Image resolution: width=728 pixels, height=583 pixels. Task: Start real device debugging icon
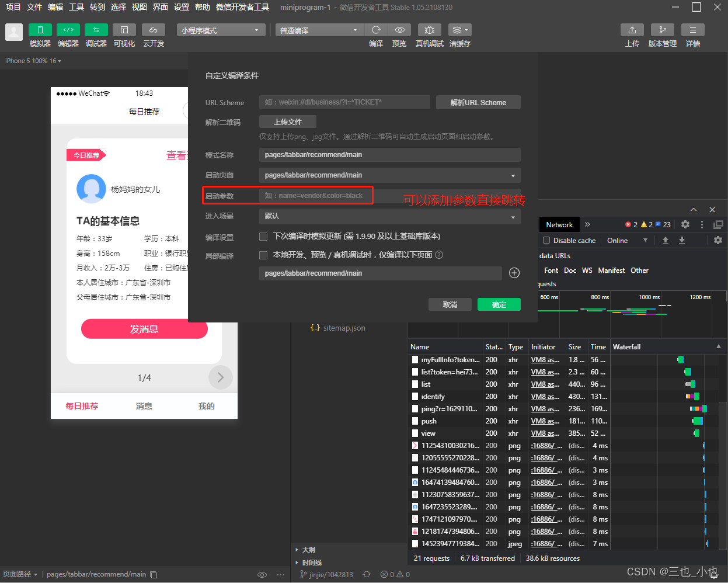pyautogui.click(x=430, y=30)
